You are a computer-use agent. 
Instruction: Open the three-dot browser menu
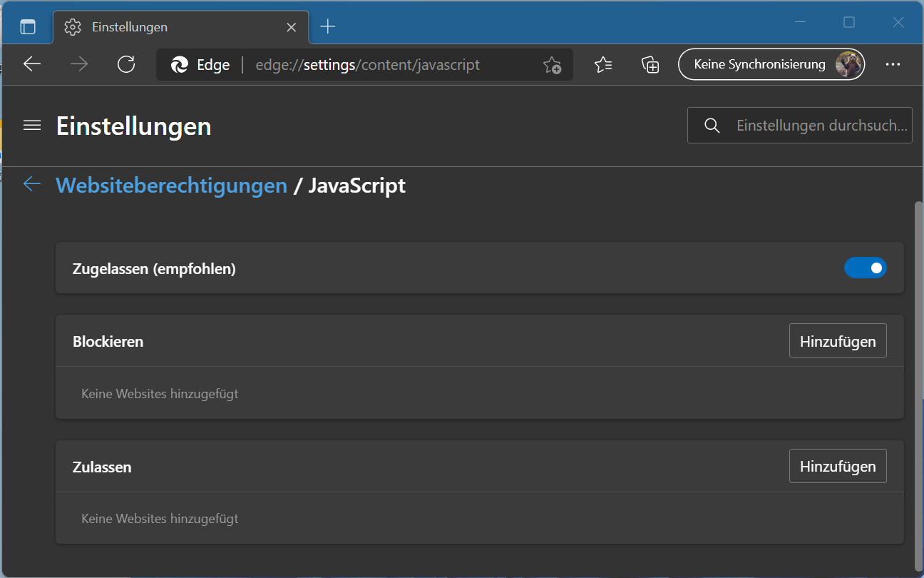point(893,64)
